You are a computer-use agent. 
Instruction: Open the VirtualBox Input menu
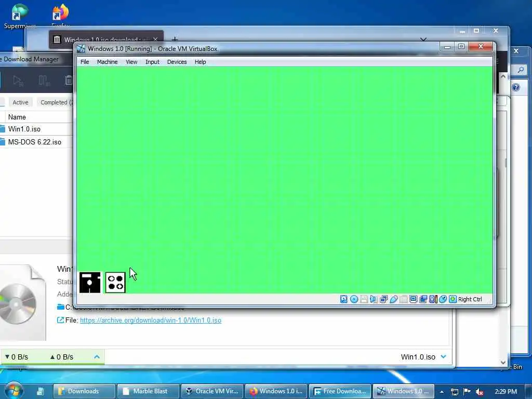[x=152, y=62]
